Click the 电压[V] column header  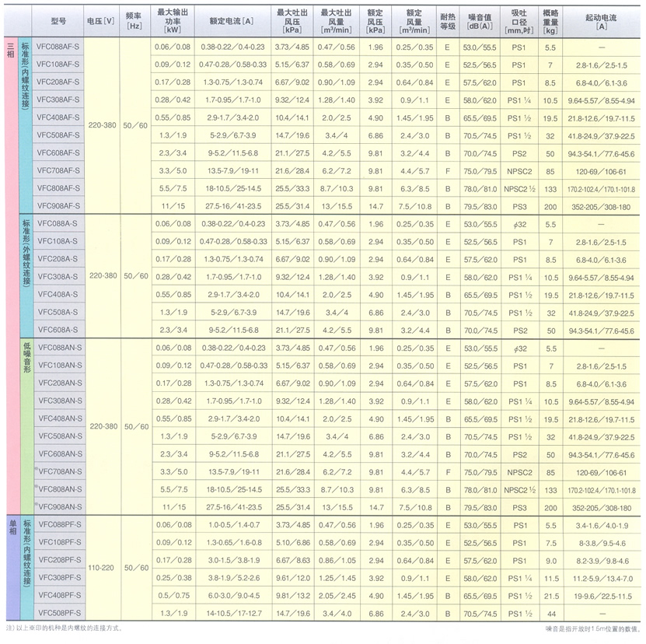pyautogui.click(x=101, y=21)
